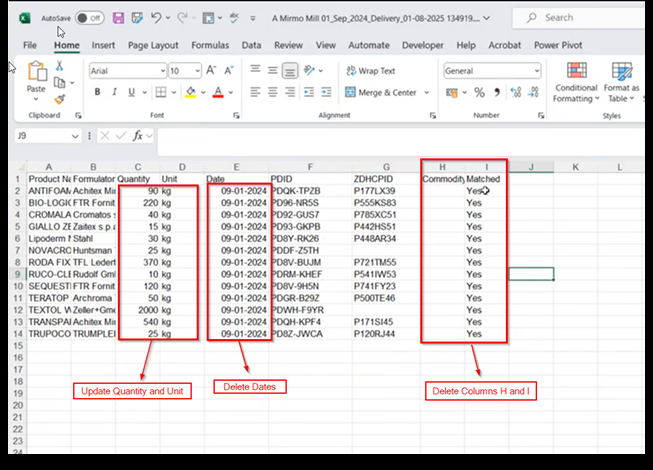
Task: Apply yellow Fill Color
Action: click(191, 92)
